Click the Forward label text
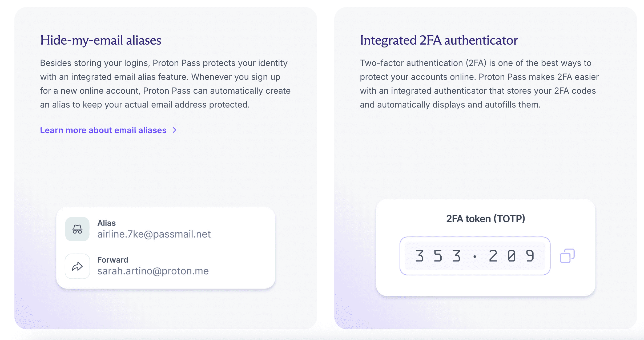 point(113,260)
